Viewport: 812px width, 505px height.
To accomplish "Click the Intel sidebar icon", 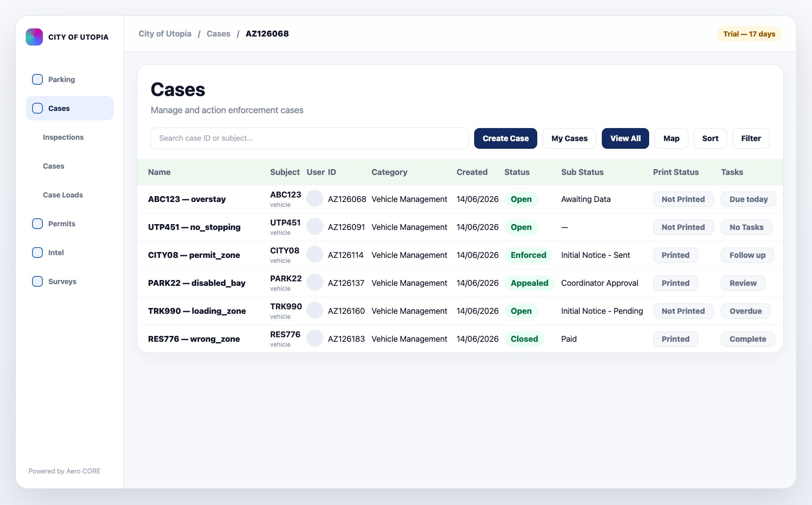I will click(x=37, y=252).
